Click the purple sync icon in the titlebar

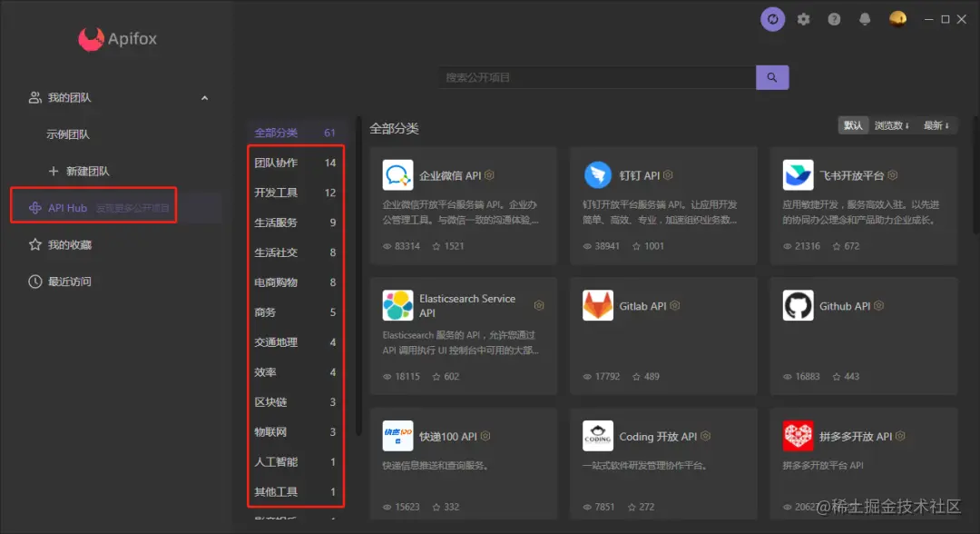pyautogui.click(x=772, y=18)
